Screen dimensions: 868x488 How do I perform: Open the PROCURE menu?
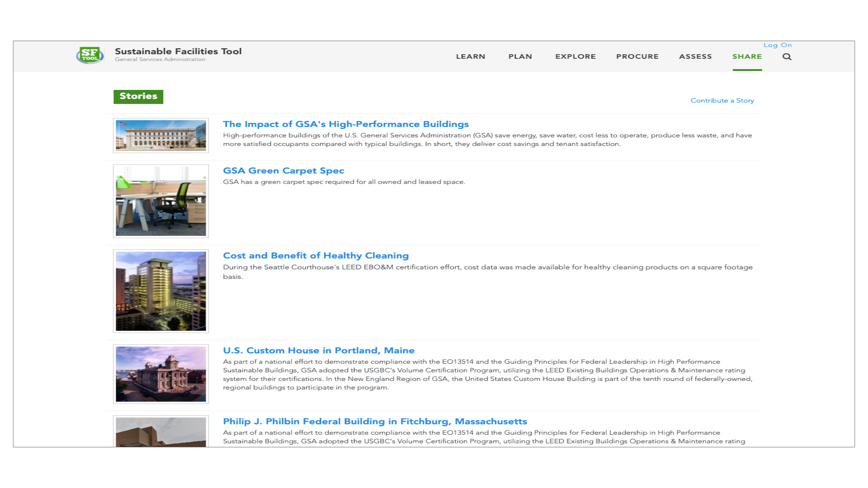click(x=637, y=56)
